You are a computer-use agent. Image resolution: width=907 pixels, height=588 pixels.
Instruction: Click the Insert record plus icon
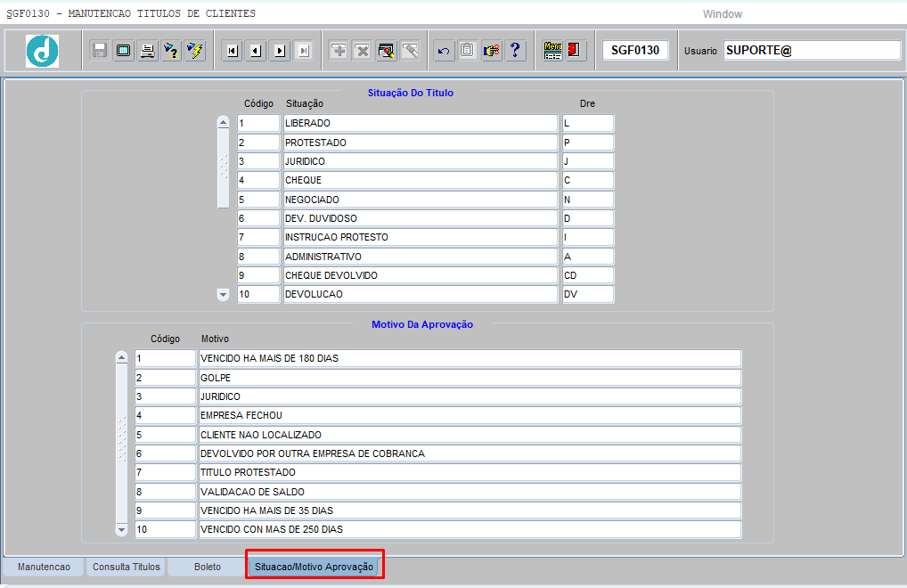pyautogui.click(x=339, y=51)
